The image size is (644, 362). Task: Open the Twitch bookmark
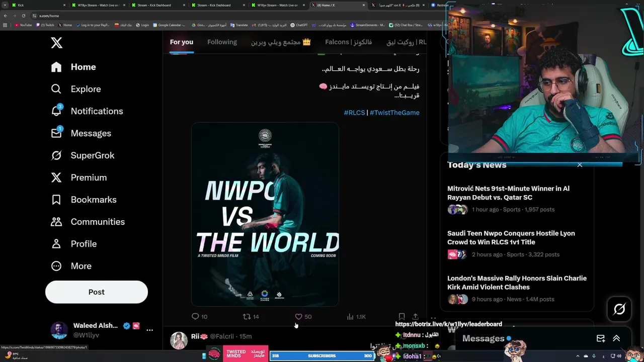[45, 25]
